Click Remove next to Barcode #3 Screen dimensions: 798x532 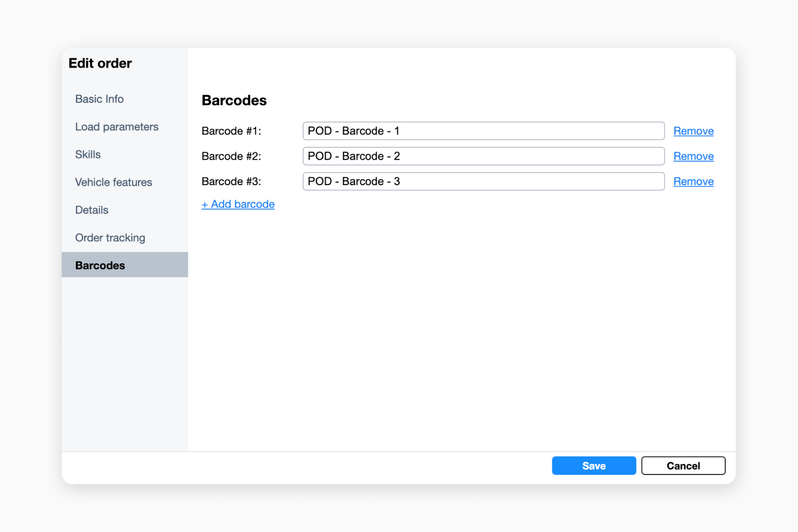[x=693, y=181]
